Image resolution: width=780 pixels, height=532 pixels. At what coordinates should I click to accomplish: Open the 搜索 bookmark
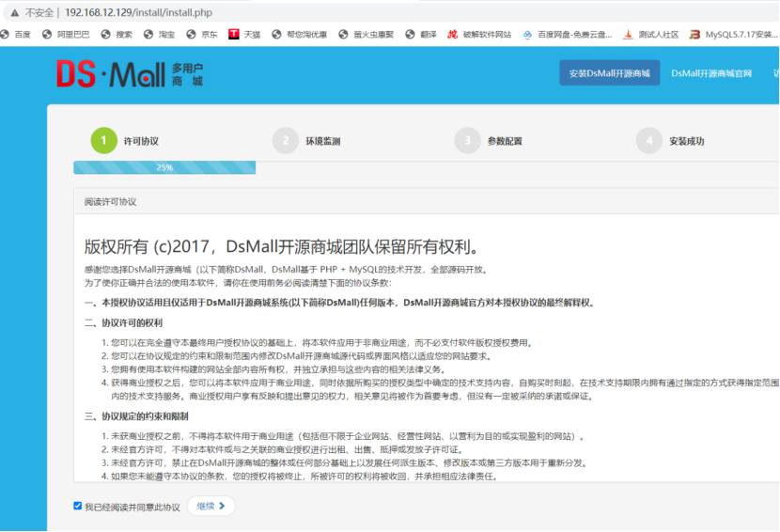(x=117, y=35)
